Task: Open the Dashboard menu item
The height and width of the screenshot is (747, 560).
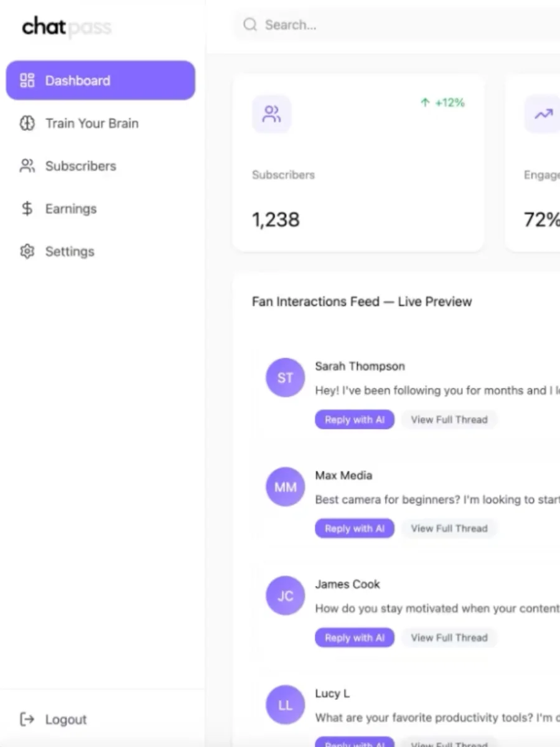Action: click(101, 80)
